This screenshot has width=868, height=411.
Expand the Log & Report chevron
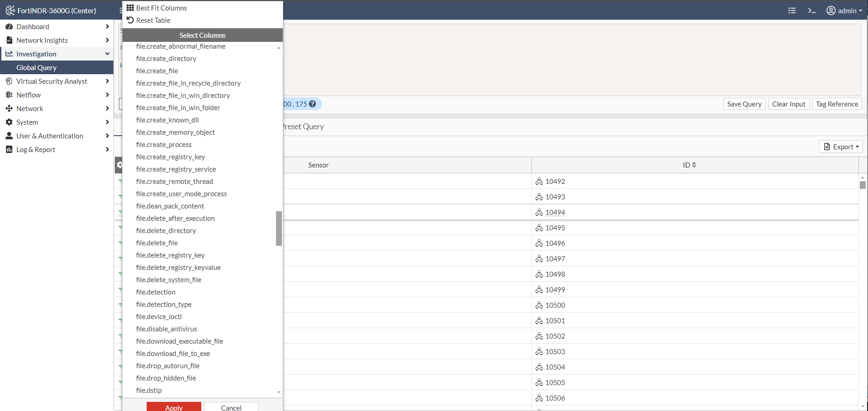click(x=107, y=149)
